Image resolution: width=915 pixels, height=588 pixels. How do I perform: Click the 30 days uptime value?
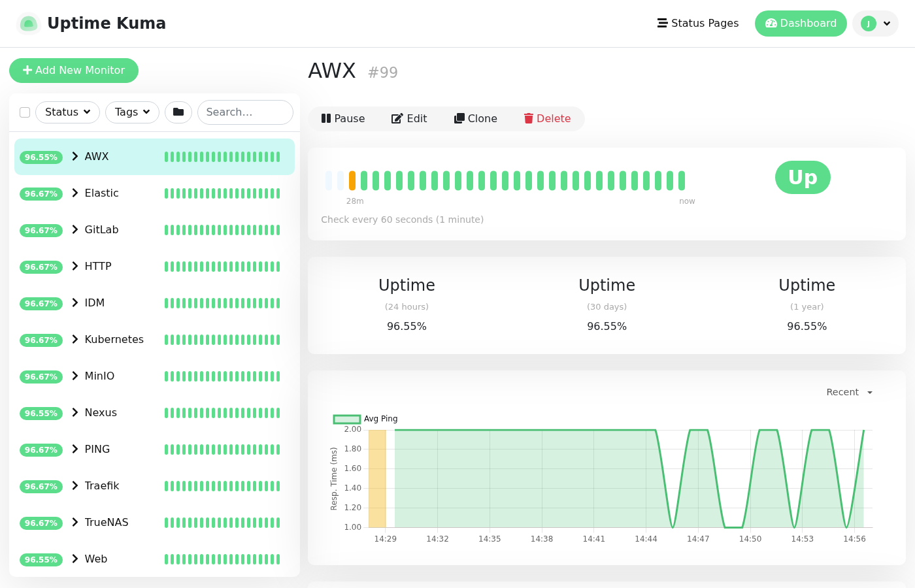tap(607, 326)
